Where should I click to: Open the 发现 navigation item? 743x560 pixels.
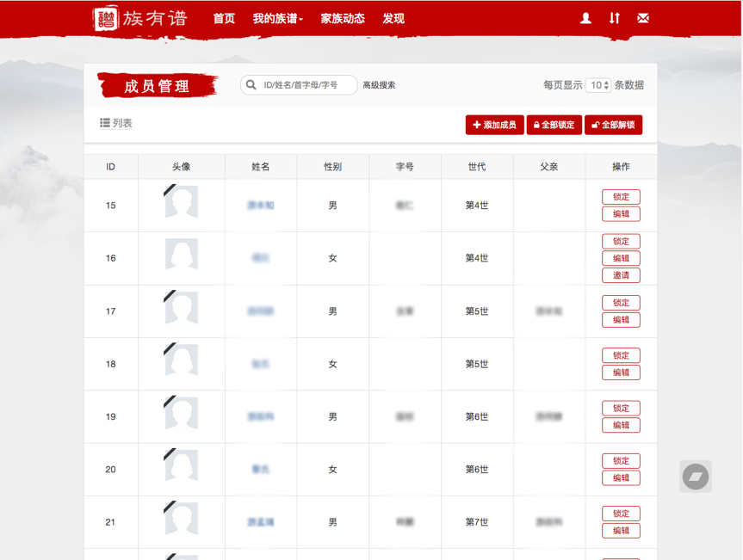tap(393, 18)
